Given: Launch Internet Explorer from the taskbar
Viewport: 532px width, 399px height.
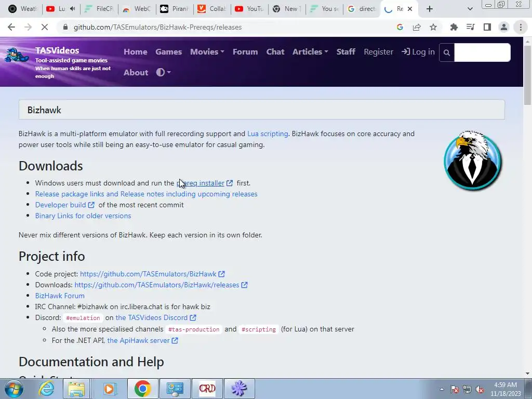Looking at the screenshot, I should (46, 389).
